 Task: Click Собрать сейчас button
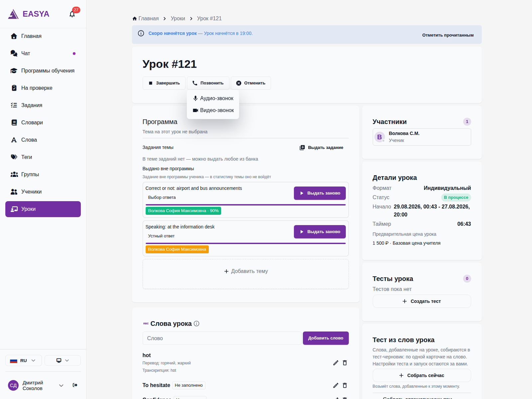(x=422, y=375)
